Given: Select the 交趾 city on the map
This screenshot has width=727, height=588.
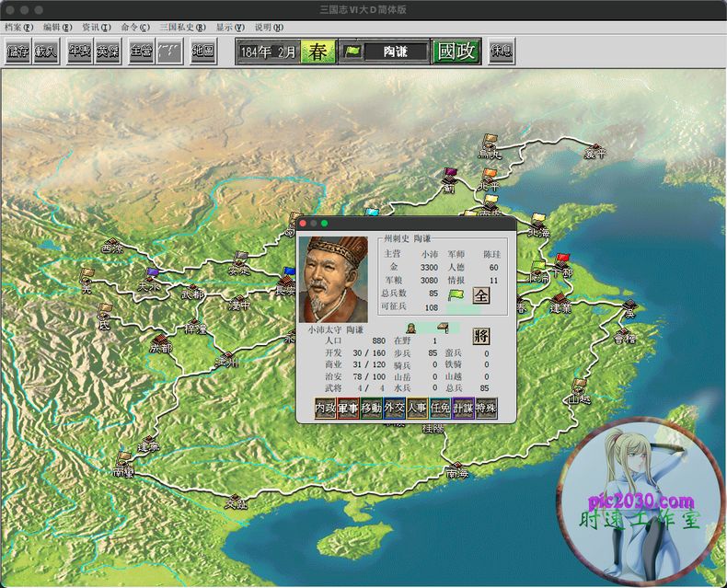Looking at the screenshot, I should [x=236, y=501].
